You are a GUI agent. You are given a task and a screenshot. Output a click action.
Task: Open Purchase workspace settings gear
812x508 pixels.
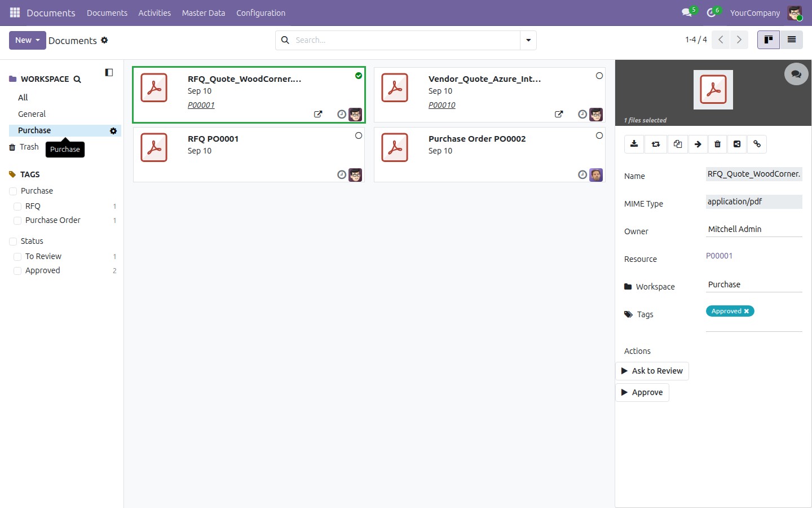pyautogui.click(x=113, y=131)
